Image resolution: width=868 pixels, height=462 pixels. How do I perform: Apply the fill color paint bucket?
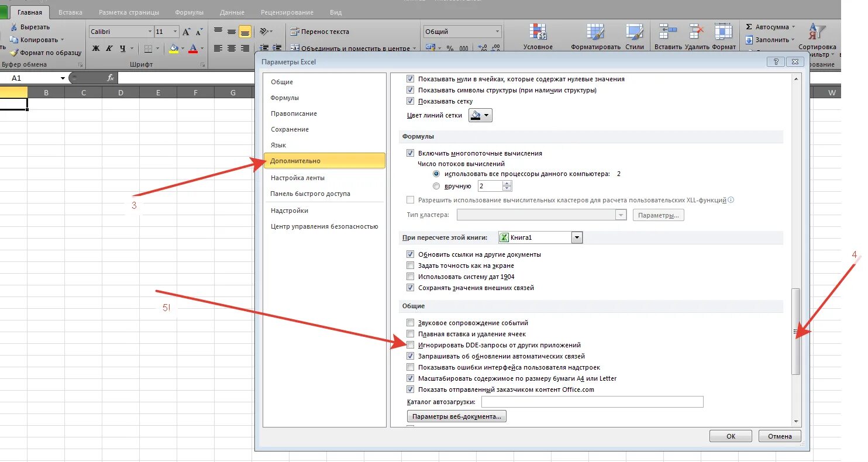tap(174, 49)
